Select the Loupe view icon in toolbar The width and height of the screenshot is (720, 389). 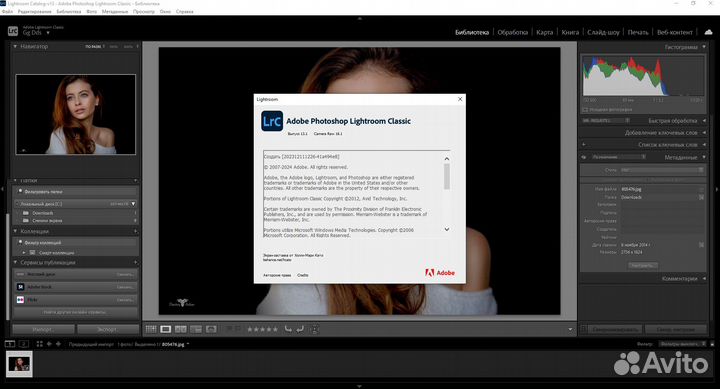[166, 329]
